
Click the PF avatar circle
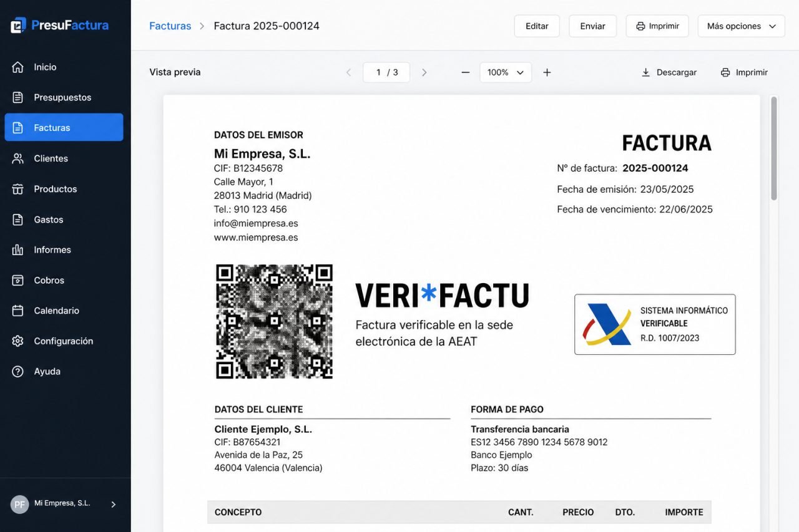pos(20,505)
